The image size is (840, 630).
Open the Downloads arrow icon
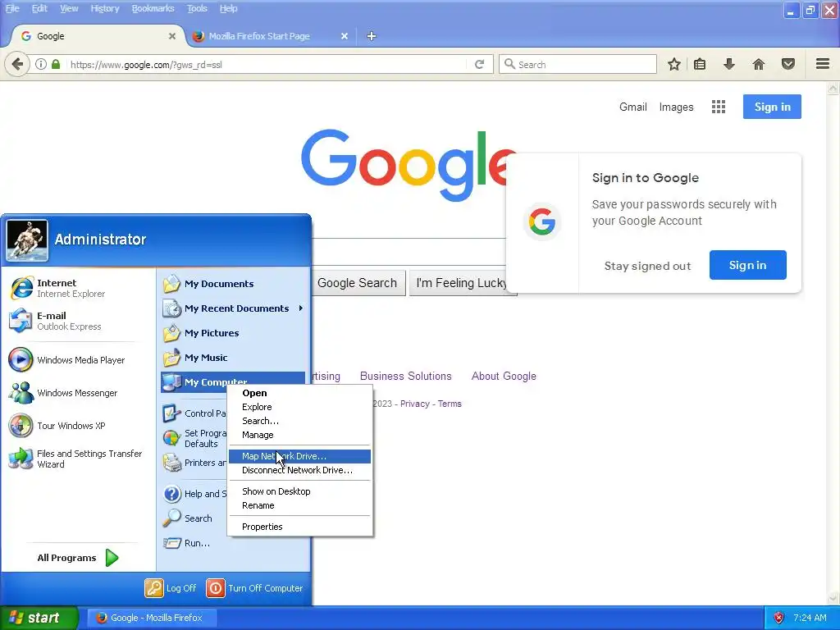pos(728,64)
